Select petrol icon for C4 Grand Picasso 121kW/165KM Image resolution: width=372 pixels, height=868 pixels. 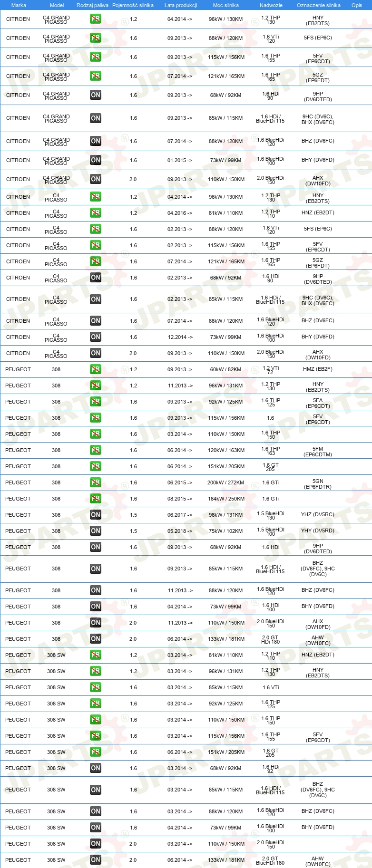pos(96,76)
